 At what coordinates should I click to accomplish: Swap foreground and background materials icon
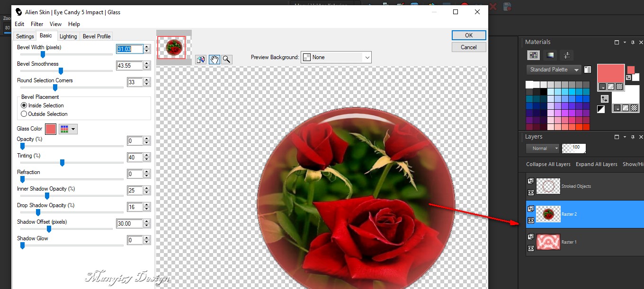coord(605,99)
